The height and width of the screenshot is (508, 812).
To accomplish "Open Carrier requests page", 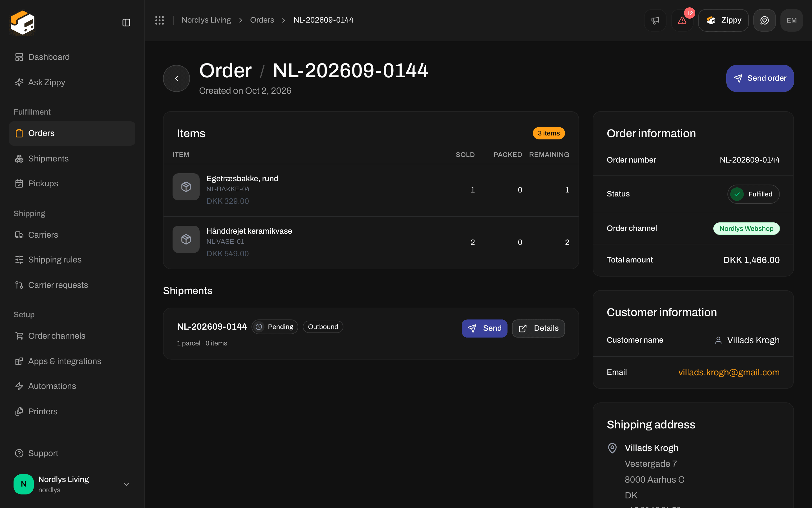I will pos(72,285).
